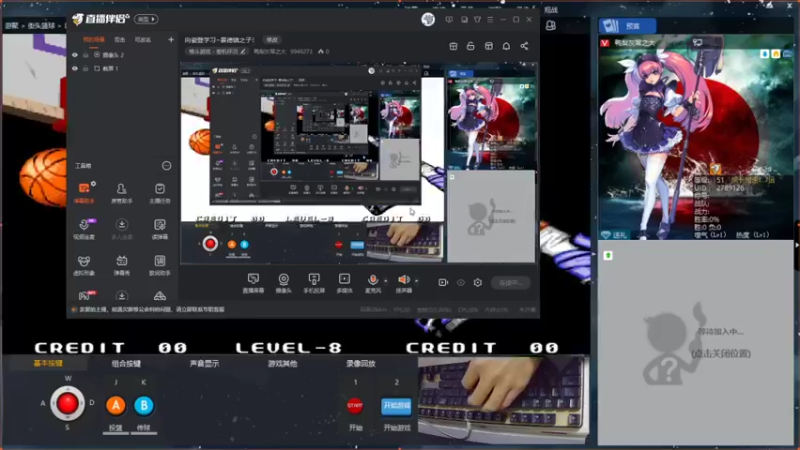Viewport: 800px width, 450px height.
Task: Click the empty player seat reading 等待加入中
Action: point(696,343)
